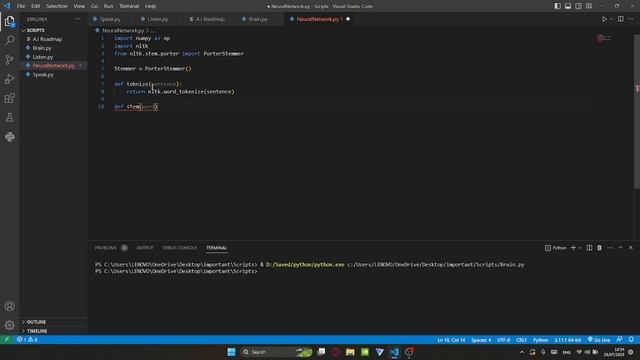Close the terminal panel
Screen dimensions: 640x360
(x=631, y=248)
